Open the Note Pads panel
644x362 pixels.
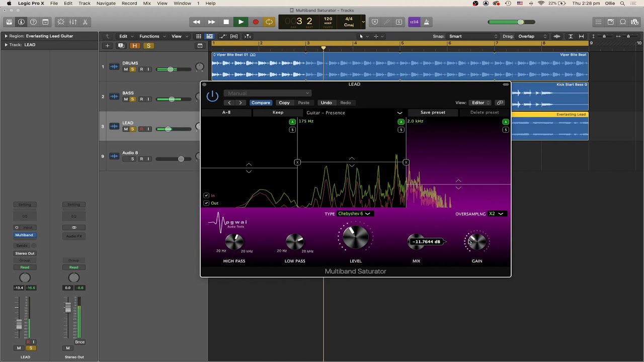pos(611,22)
